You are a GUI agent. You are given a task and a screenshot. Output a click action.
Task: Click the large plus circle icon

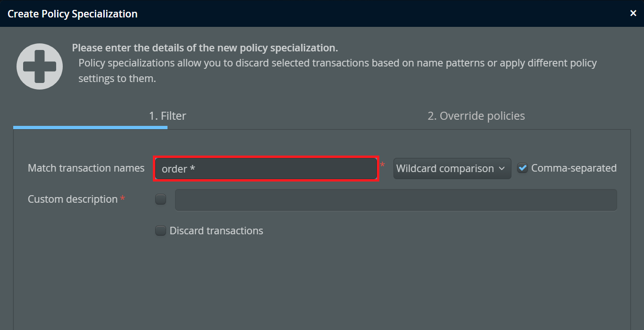coord(40,66)
